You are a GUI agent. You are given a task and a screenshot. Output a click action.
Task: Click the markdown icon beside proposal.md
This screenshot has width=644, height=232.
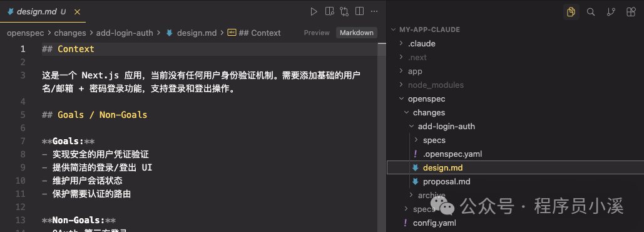[416, 181]
